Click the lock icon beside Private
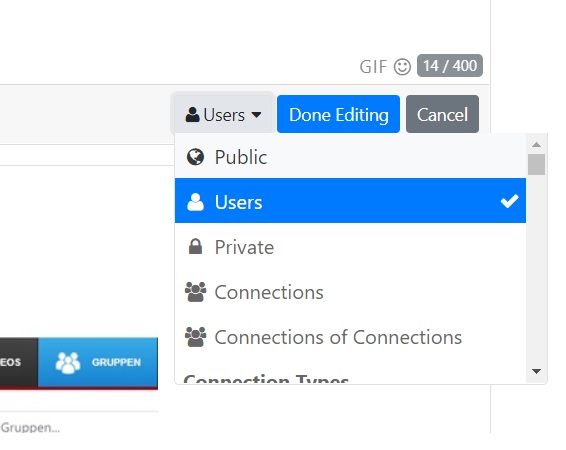Image resolution: width=566 pixels, height=450 pixels. [195, 247]
